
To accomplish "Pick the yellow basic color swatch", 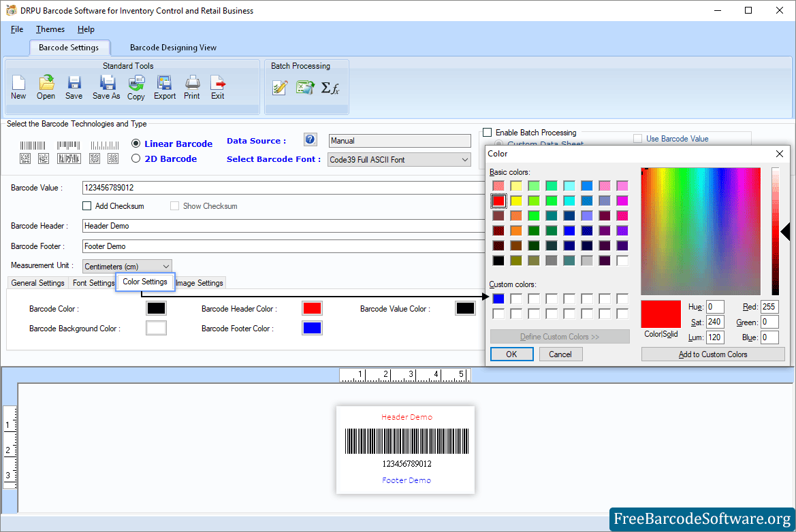I will (516, 201).
